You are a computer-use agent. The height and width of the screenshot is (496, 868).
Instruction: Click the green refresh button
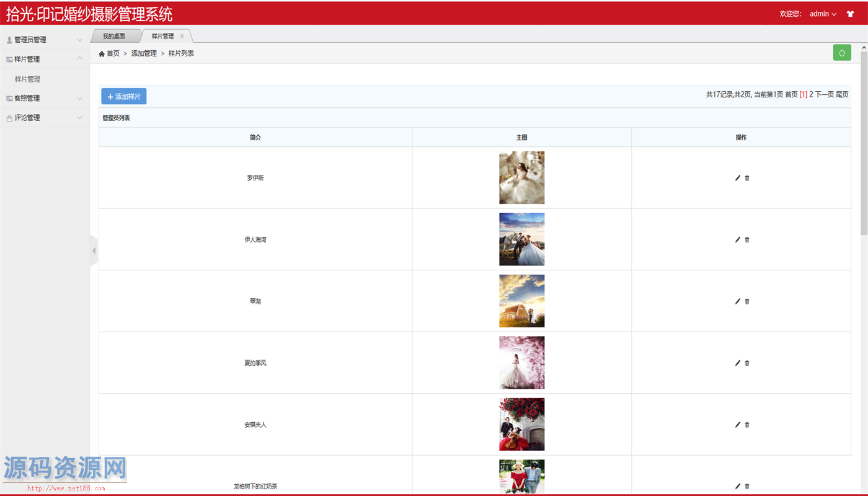point(841,53)
